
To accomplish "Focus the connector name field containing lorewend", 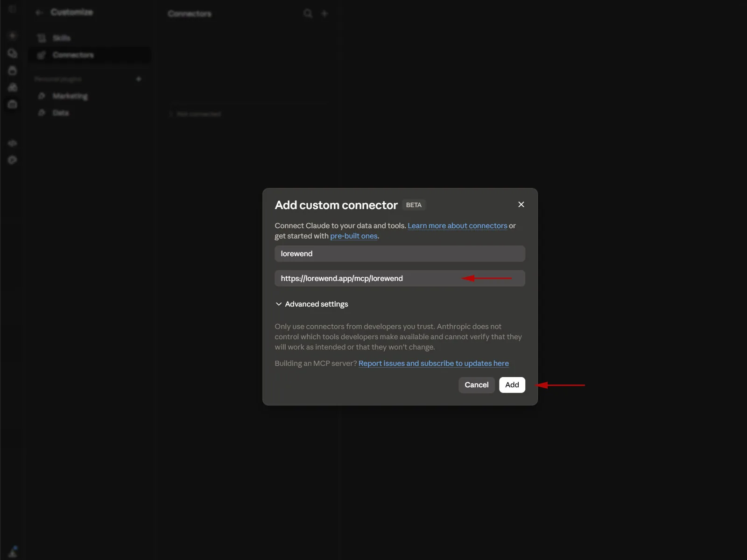I will tap(400, 254).
